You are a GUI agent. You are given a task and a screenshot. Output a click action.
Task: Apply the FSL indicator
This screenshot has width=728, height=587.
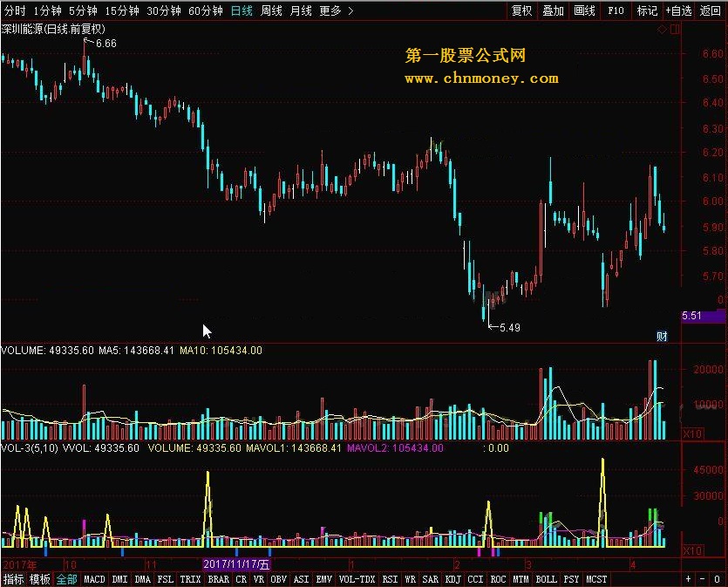(166, 579)
